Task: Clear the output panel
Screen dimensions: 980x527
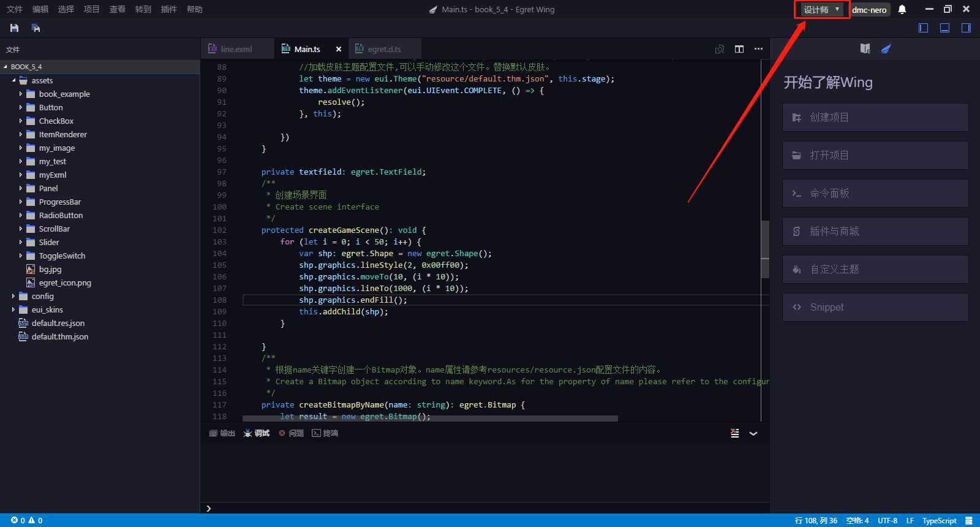Action: (x=735, y=433)
